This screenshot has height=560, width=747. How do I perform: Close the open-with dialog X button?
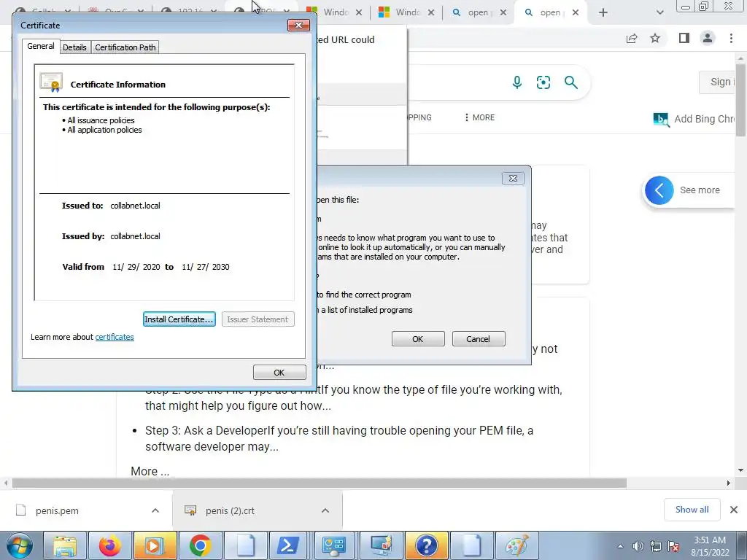click(513, 178)
